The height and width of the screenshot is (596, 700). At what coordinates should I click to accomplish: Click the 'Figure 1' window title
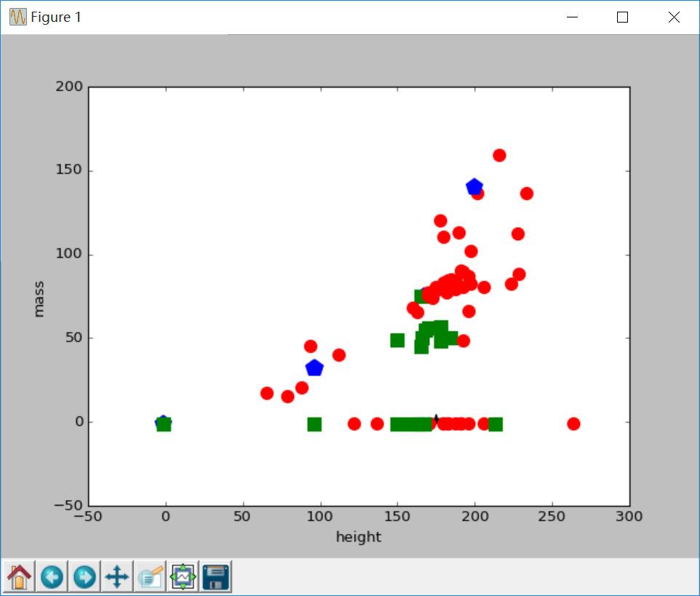tap(56, 17)
